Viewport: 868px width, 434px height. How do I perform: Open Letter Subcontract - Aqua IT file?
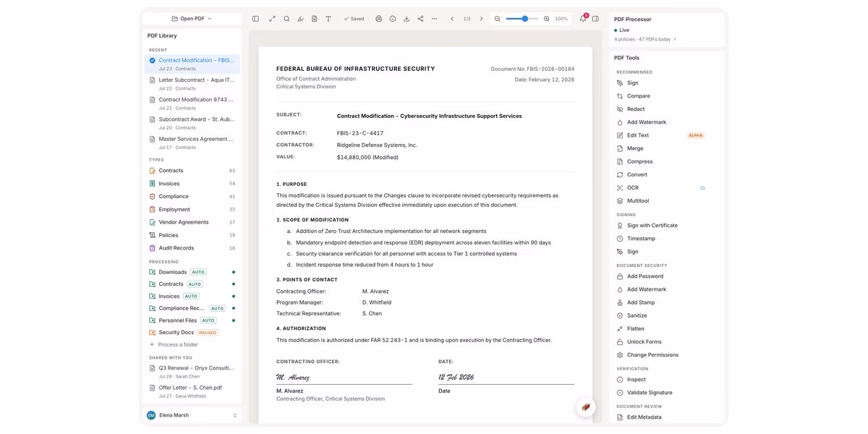tap(192, 83)
